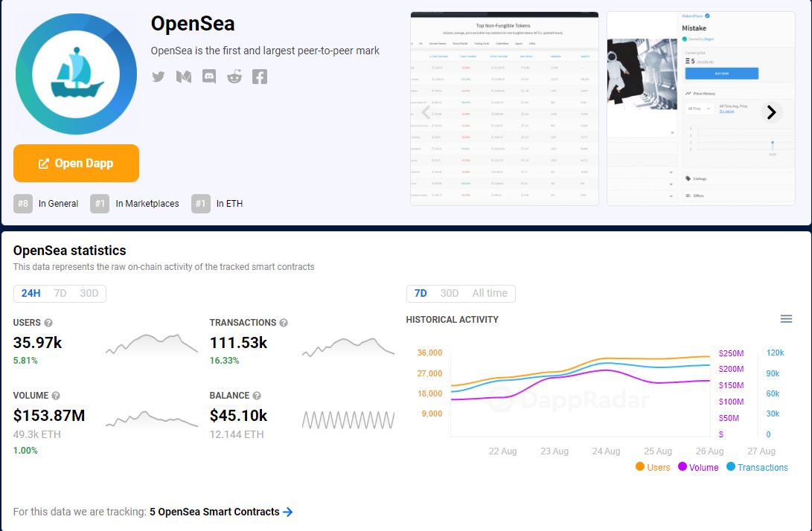The width and height of the screenshot is (812, 531).
Task: Click the 27 Aug axis label
Action: pyautogui.click(x=761, y=451)
